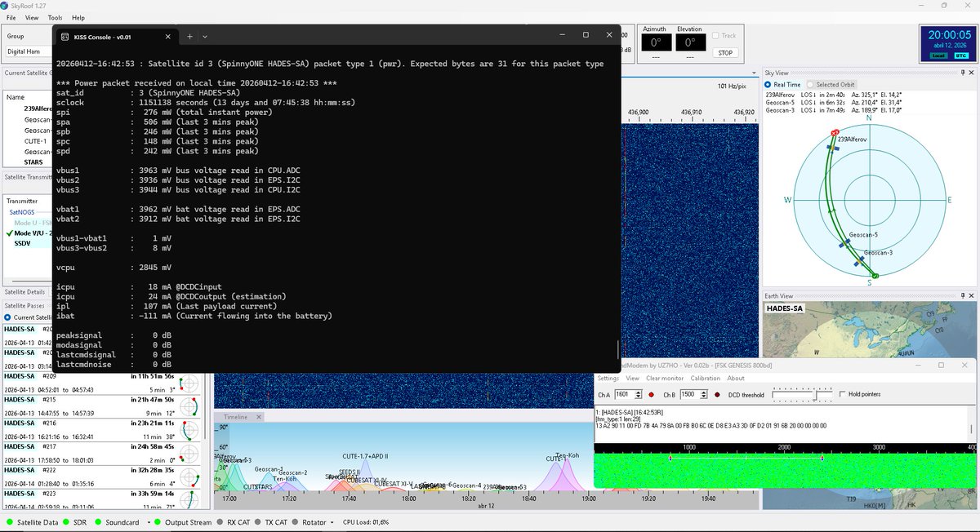Viewport: 980px width, 532px height.
Task: Select Real Time radio in Sky View
Action: pyautogui.click(x=768, y=84)
